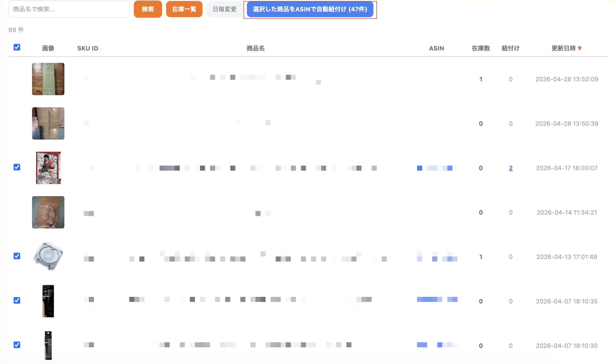
Task: Click stock count 1 in the 13:52:09 row
Action: point(481,79)
